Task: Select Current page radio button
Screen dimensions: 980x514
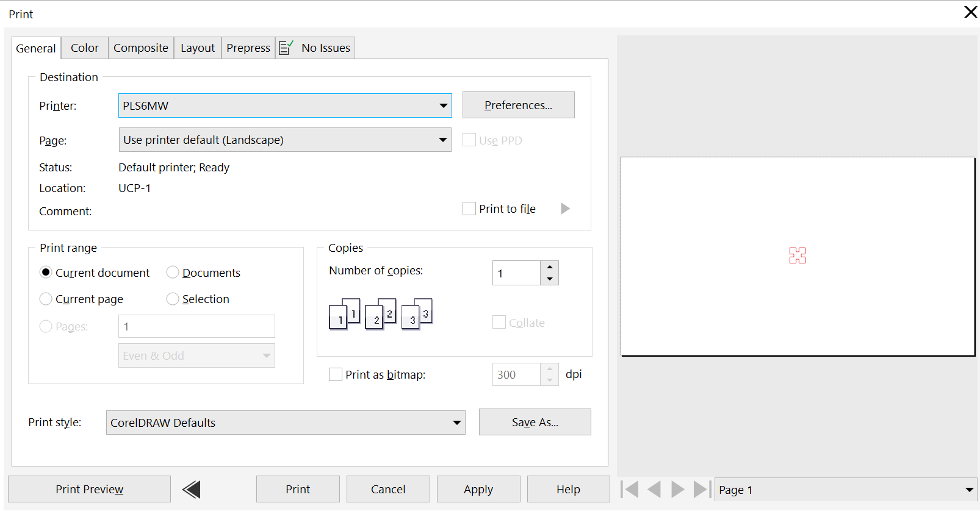Action: (46, 299)
